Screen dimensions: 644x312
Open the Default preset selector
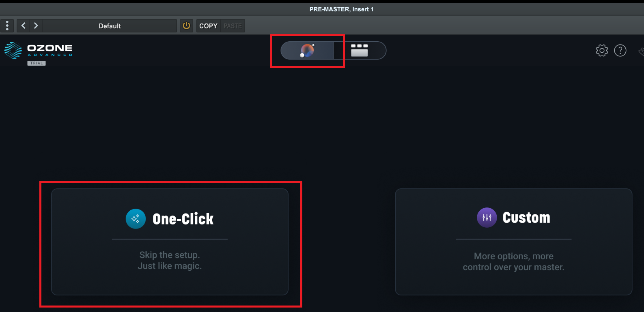(110, 26)
